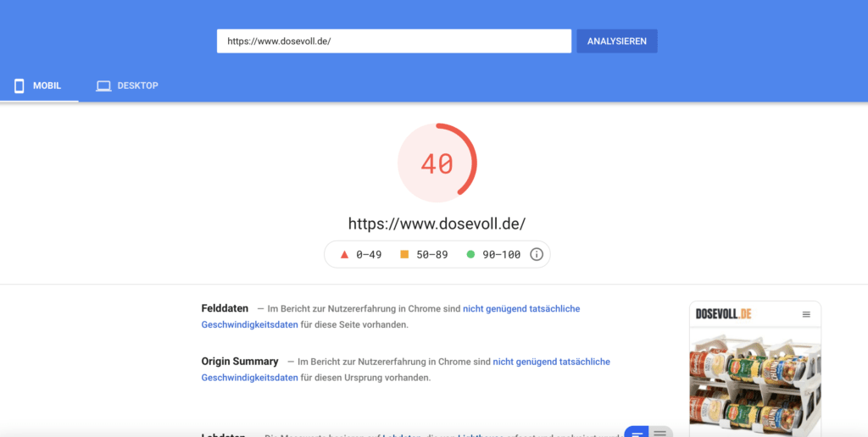Click the Origin Summary heading

click(240, 362)
